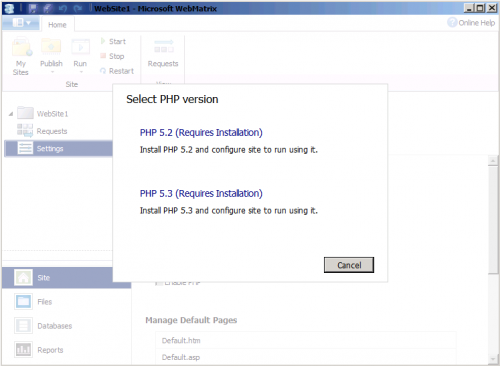The height and width of the screenshot is (366, 500).
Task: Select Default.asp in default pages list
Action: pyautogui.click(x=306, y=357)
